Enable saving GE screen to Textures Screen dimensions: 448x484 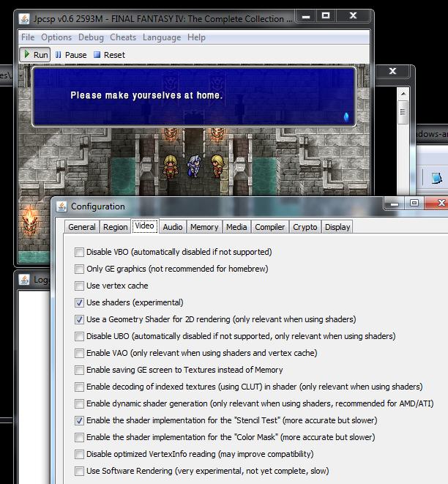pos(79,370)
